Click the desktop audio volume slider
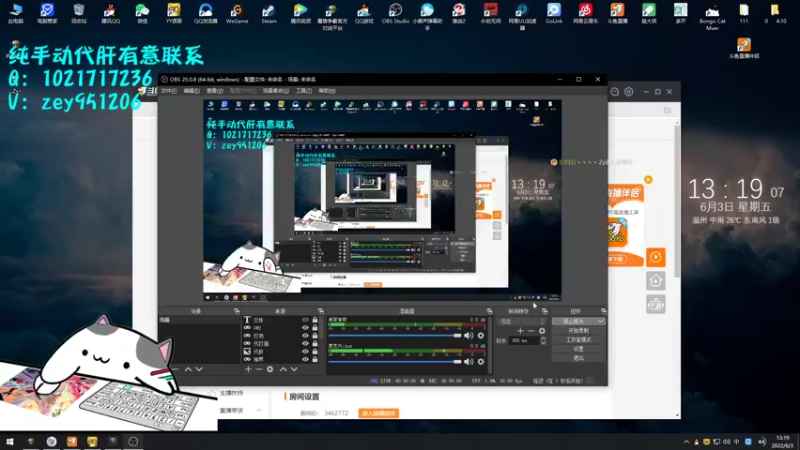 (394, 335)
